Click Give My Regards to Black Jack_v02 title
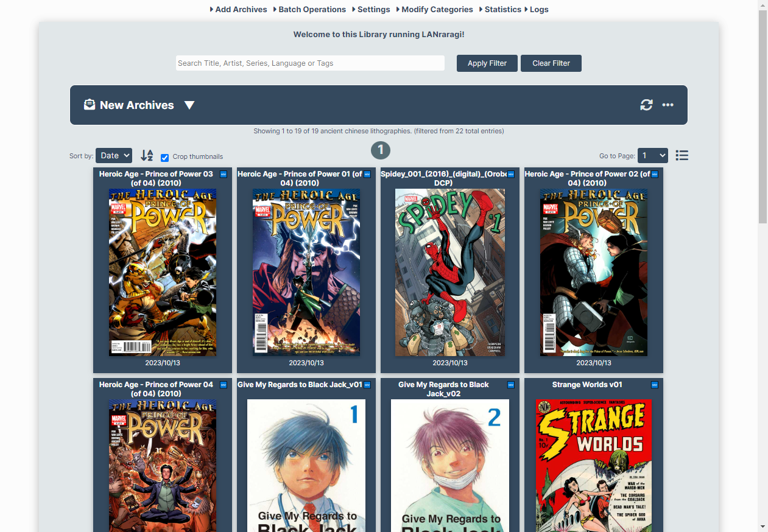 (443, 389)
